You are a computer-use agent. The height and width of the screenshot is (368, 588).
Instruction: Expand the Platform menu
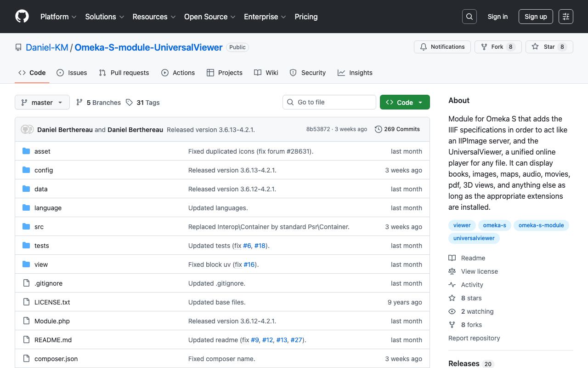[x=58, y=17]
